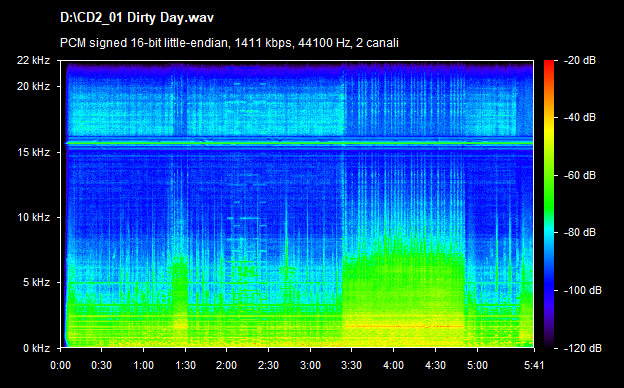Click the 4:30 time axis label

pos(435,365)
